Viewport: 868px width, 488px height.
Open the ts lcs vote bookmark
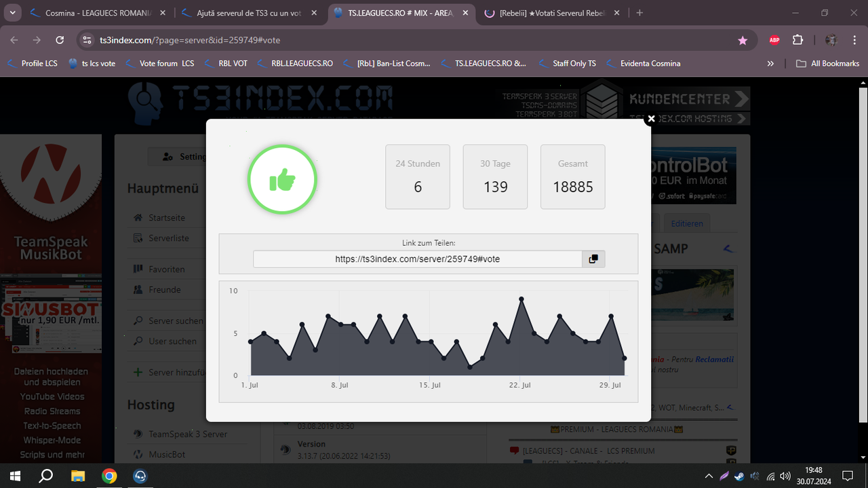[x=92, y=63]
